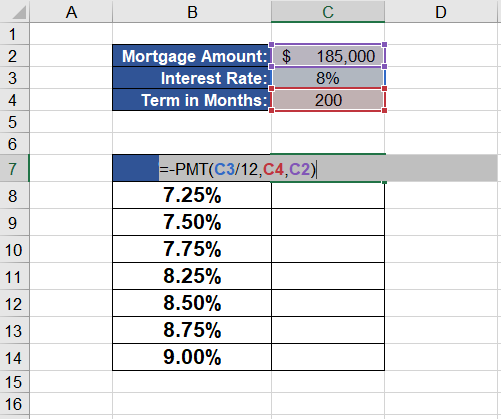Click the 200 term in months cell
This screenshot has width=501, height=419.
[x=328, y=100]
